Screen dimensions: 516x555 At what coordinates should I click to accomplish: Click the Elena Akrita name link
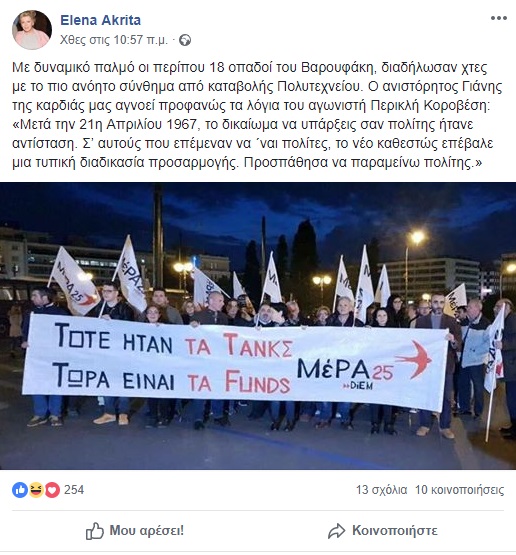tap(101, 20)
